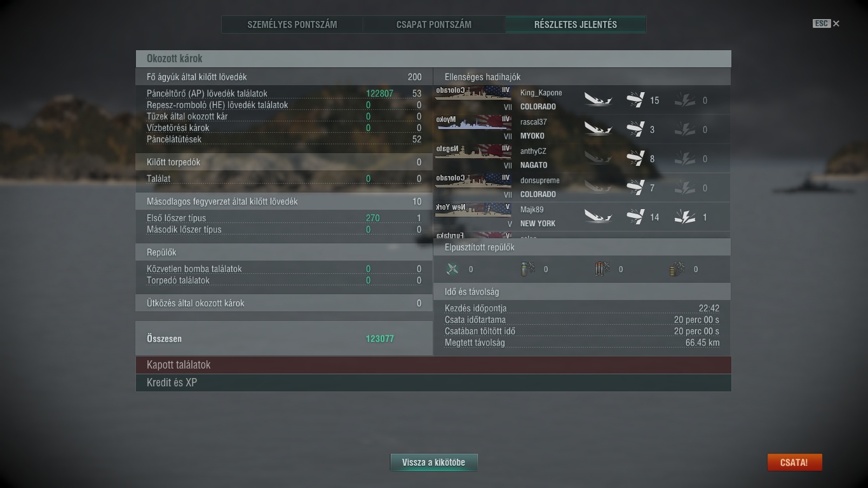Expand the Kapott találatok section
The height and width of the screenshot is (488, 868).
pos(433,365)
